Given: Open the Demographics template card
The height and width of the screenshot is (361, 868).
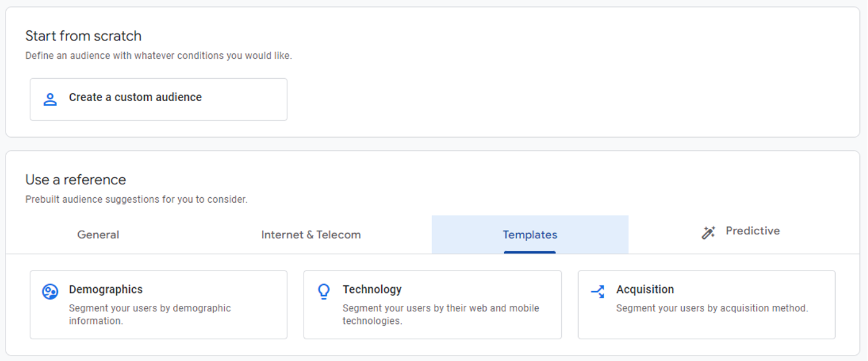Looking at the screenshot, I should (x=158, y=304).
